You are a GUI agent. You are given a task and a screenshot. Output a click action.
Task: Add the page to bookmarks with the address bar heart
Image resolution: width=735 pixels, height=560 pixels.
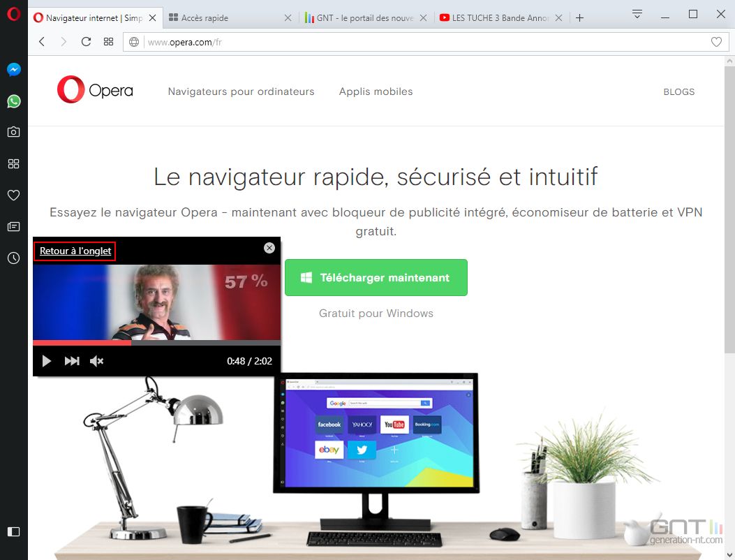(716, 42)
